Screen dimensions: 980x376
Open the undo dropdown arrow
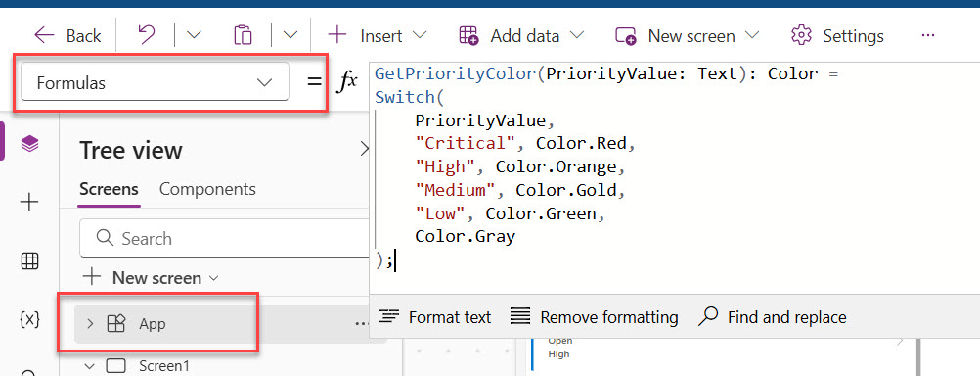click(x=195, y=35)
